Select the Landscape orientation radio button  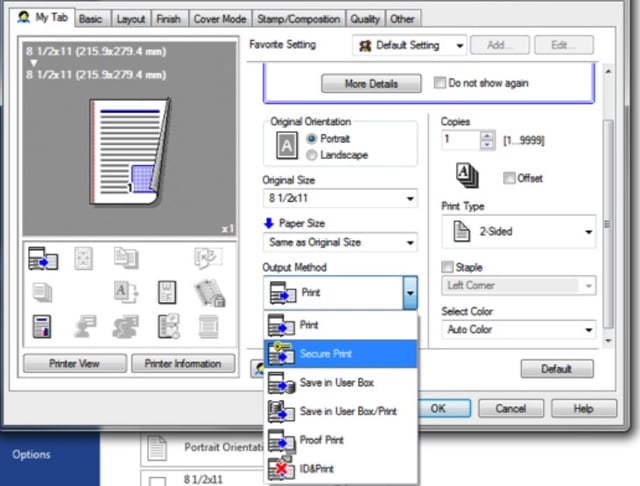313,155
